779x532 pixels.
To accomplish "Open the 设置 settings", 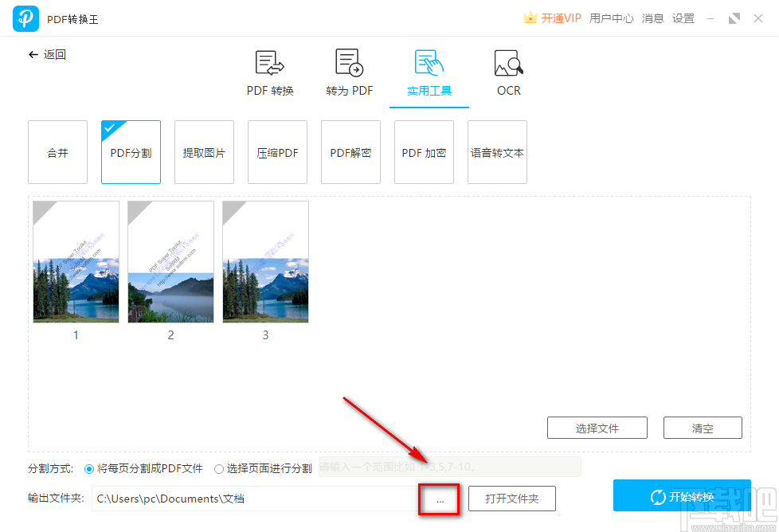I will coord(683,18).
